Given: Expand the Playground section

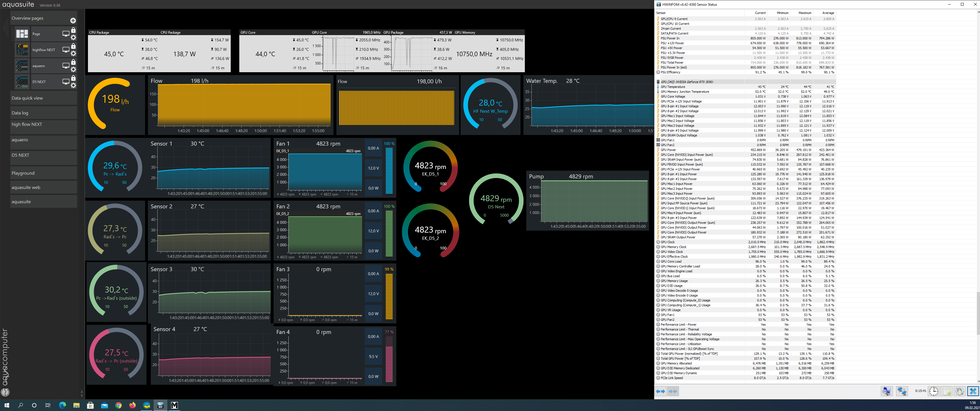Looking at the screenshot, I should click(x=43, y=173).
